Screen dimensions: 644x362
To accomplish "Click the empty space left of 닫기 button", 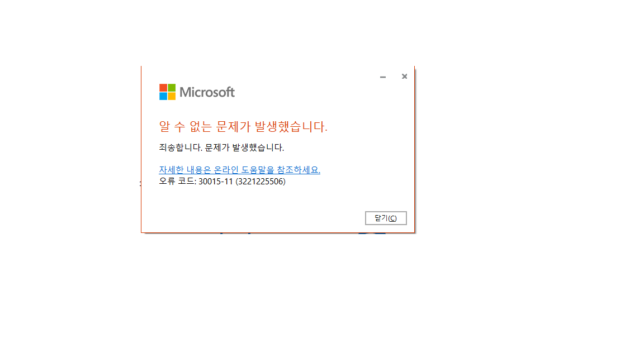I will [x=255, y=218].
